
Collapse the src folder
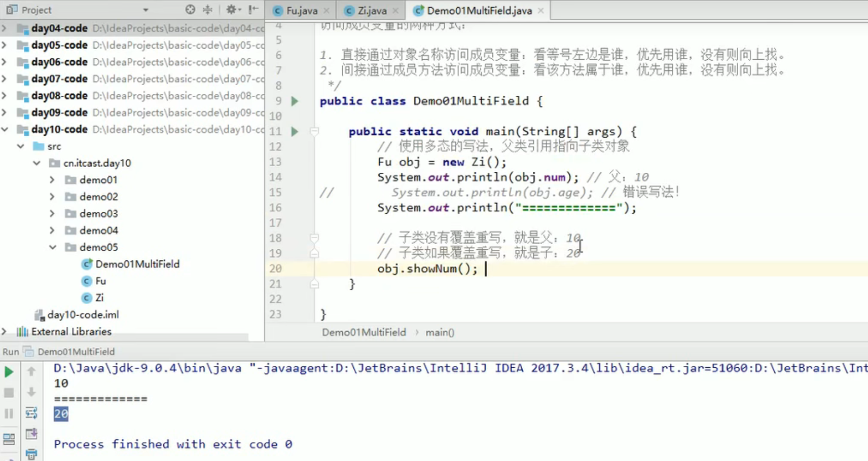pos(21,146)
